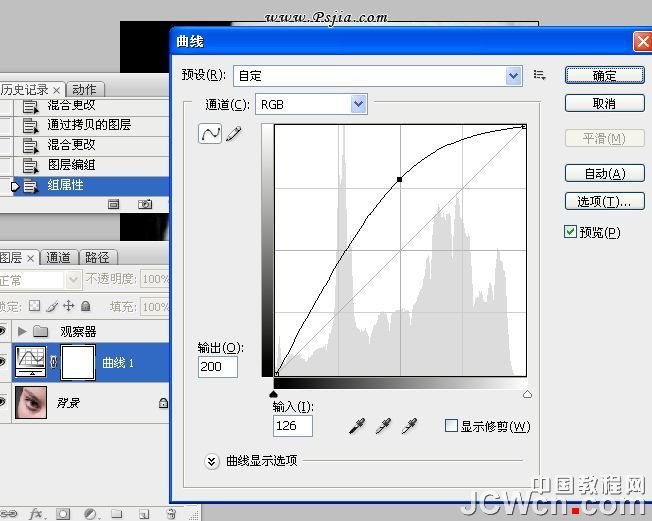Create new snapshot camera icon in History
This screenshot has height=521, width=652.
click(x=145, y=204)
